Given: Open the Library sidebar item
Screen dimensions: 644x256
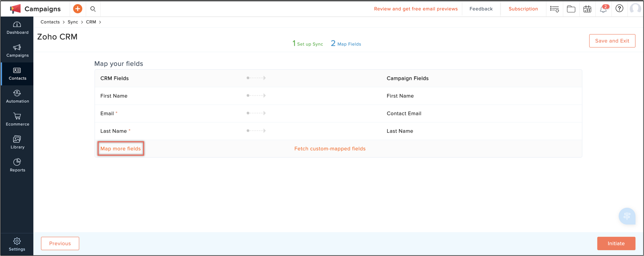Looking at the screenshot, I should tap(17, 143).
